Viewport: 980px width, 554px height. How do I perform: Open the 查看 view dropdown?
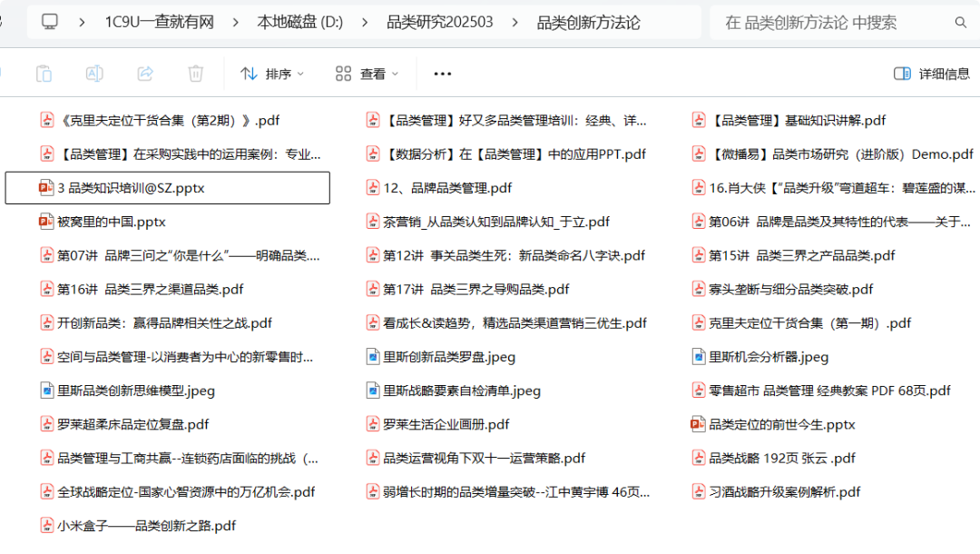click(x=374, y=74)
